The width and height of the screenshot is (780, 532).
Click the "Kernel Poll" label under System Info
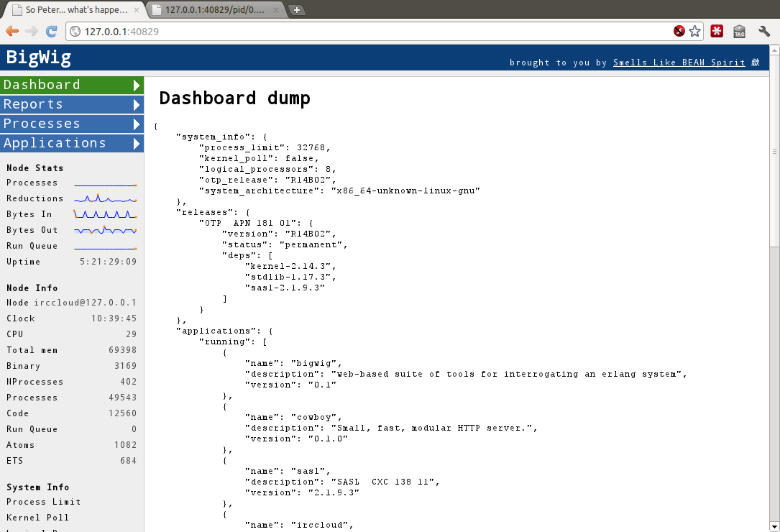tap(38, 518)
